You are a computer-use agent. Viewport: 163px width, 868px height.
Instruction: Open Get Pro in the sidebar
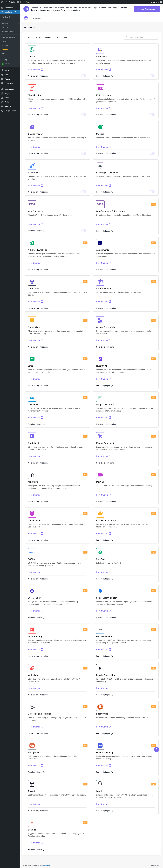coord(7,64)
